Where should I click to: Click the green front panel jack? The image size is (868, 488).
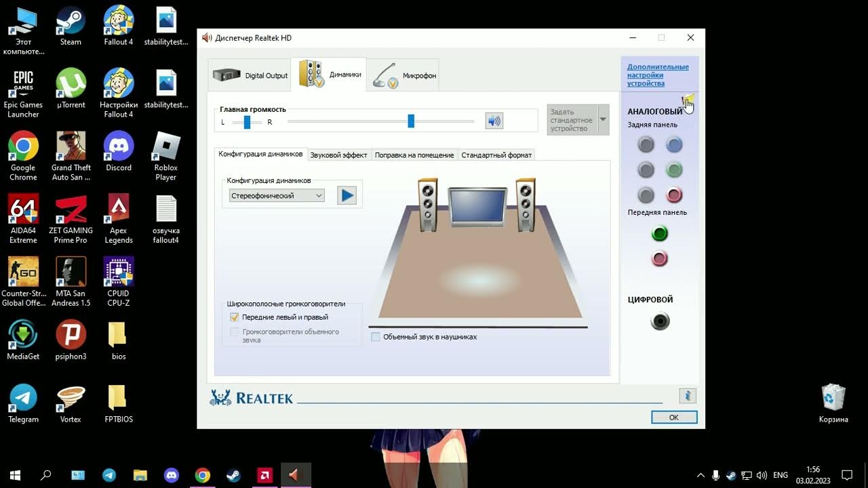coord(660,234)
